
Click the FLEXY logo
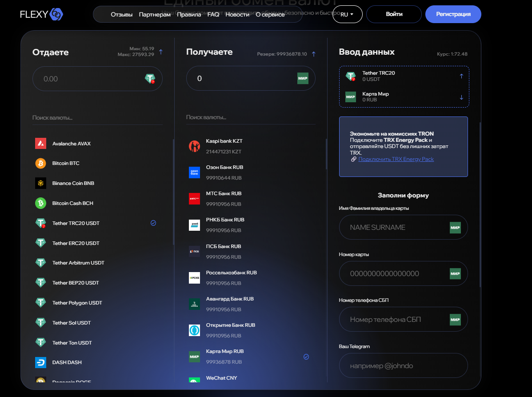click(x=41, y=14)
